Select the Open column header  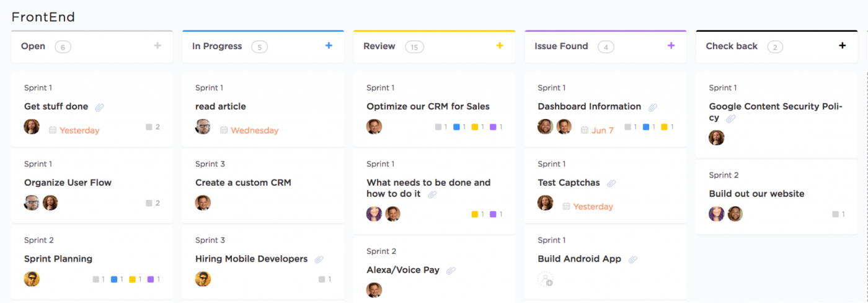pyautogui.click(x=33, y=46)
